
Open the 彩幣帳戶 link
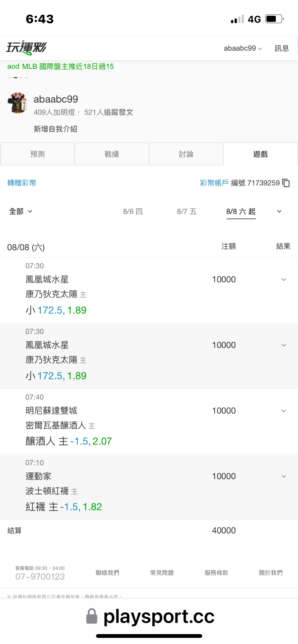point(214,183)
